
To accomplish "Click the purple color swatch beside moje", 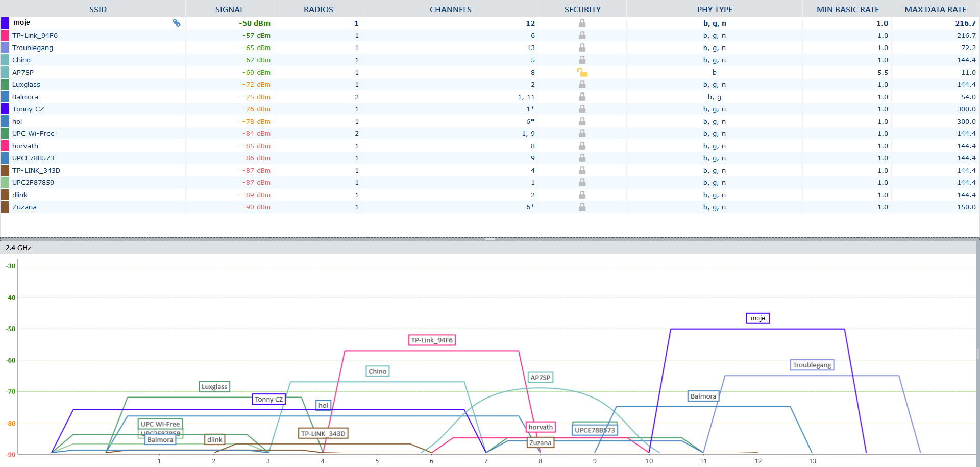I will (x=5, y=23).
